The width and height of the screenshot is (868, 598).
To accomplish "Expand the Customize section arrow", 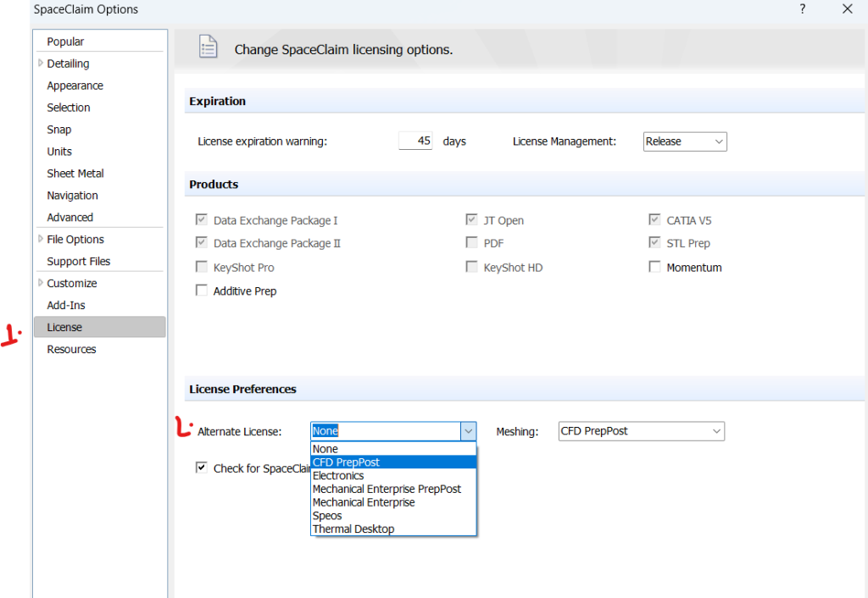I will [x=40, y=283].
